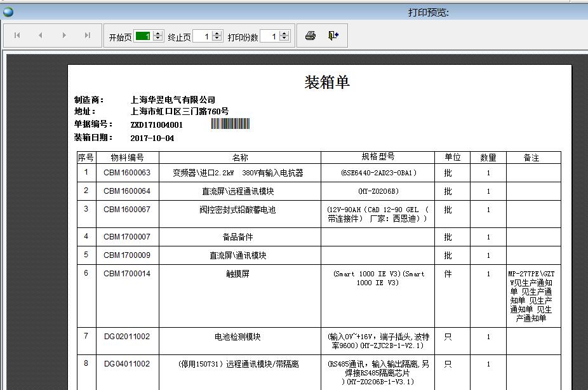The image size is (588, 390).
Task: Jump to last page arrow
Action: pos(88,36)
